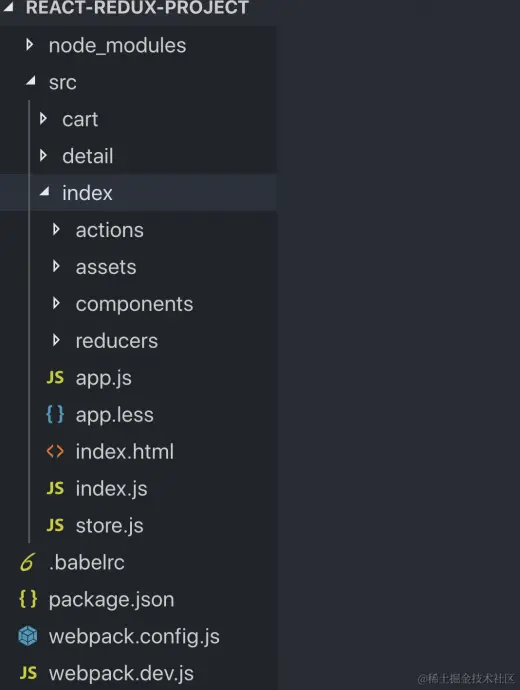
Task: Click the JS icon beside index.js
Action: [x=55, y=488]
